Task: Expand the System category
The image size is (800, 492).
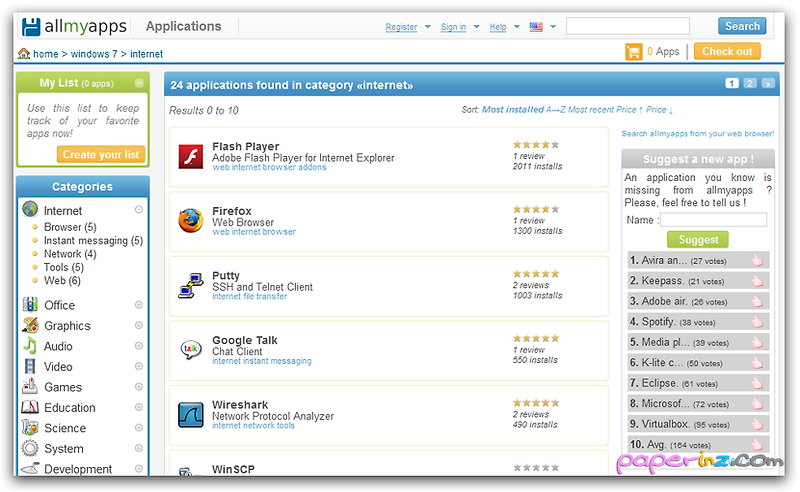Action: point(138,448)
